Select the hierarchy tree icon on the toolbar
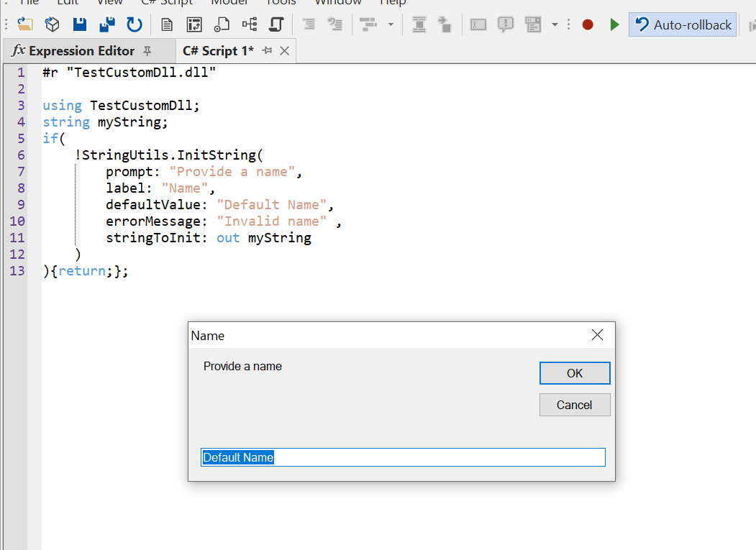This screenshot has width=756, height=550. pos(249,24)
